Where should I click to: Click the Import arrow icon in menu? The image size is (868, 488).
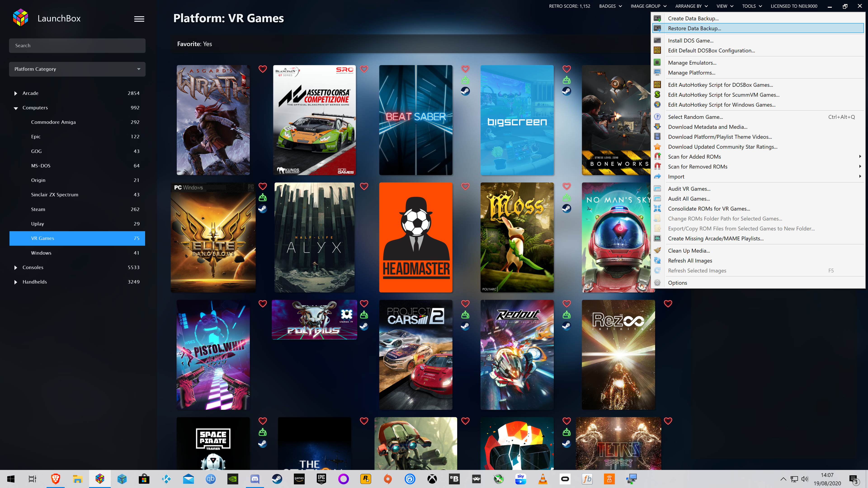[657, 176]
